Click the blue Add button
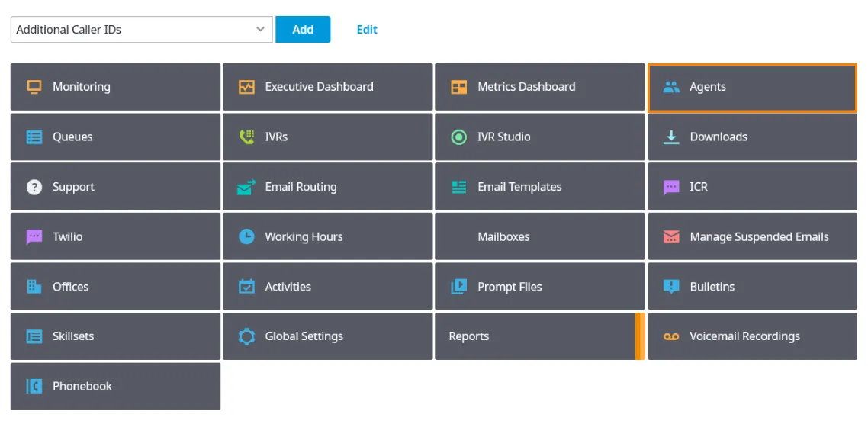The width and height of the screenshot is (868, 421). (x=303, y=29)
